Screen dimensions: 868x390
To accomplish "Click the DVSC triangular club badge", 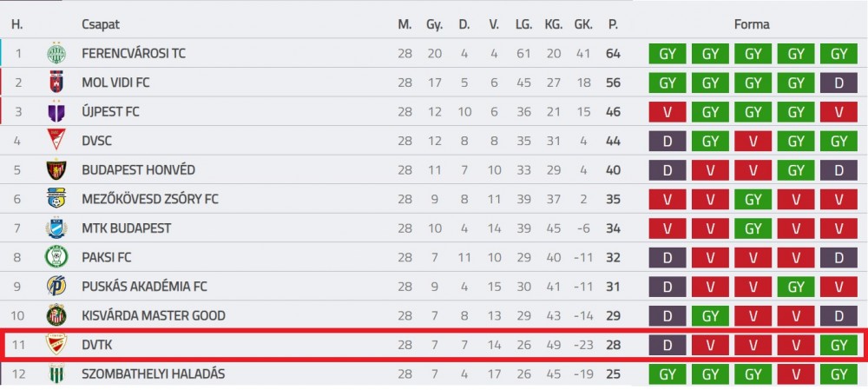I will pyautogui.click(x=56, y=141).
